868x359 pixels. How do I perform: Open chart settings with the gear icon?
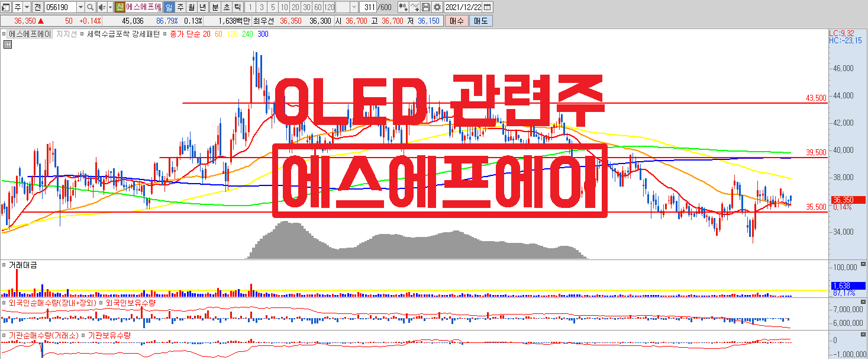coord(437,7)
